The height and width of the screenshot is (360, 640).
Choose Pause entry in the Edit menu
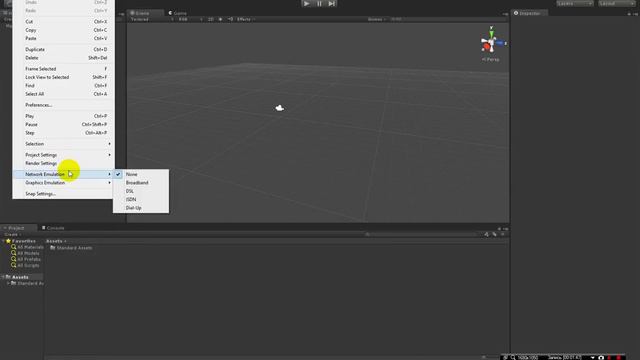point(63,124)
